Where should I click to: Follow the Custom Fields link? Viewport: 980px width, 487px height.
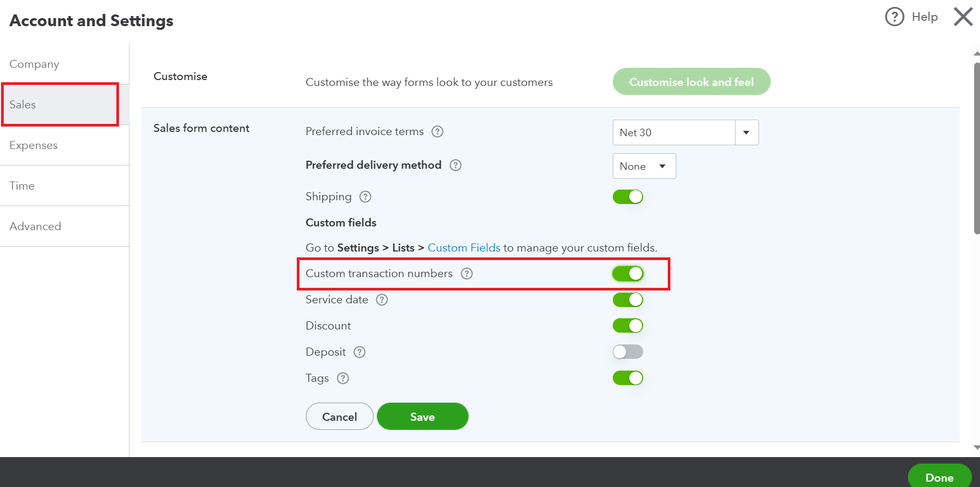[x=464, y=248]
